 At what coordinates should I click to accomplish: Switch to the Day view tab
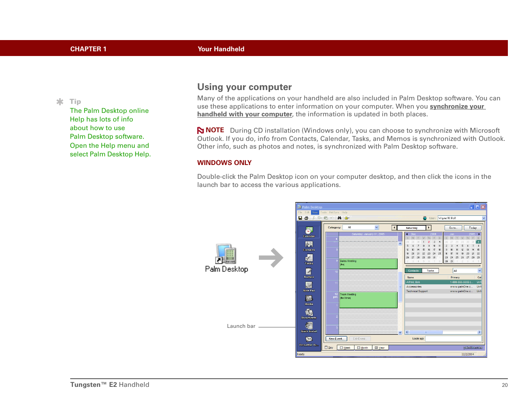coord(330,348)
